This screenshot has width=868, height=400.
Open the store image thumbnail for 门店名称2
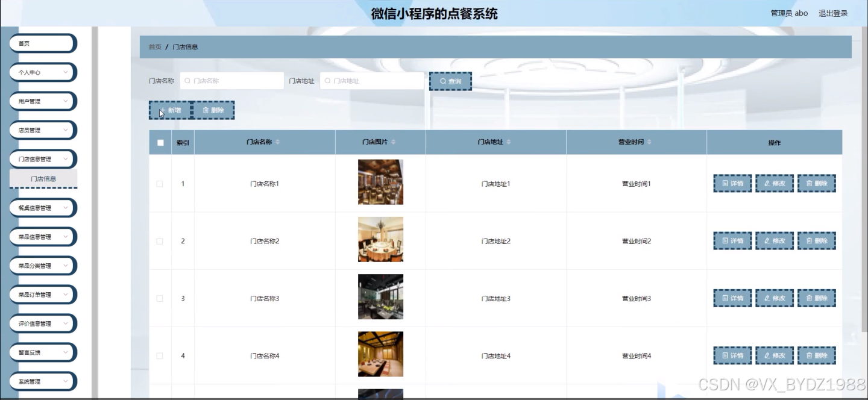[x=380, y=239]
